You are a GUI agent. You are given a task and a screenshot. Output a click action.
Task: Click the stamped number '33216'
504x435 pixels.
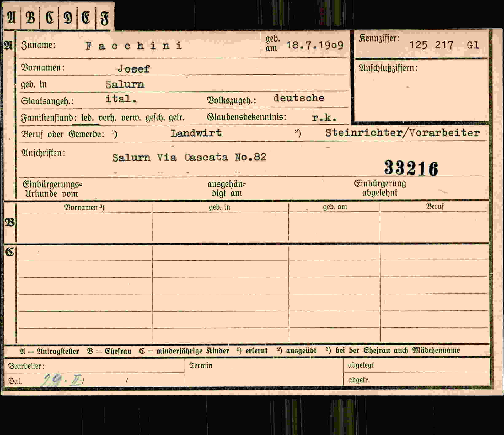click(x=411, y=168)
